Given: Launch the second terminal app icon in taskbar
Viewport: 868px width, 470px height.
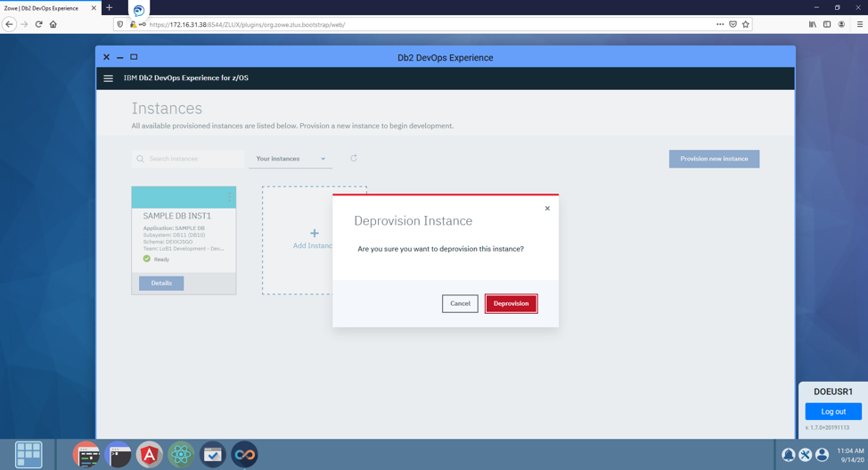Looking at the screenshot, I should [x=118, y=455].
